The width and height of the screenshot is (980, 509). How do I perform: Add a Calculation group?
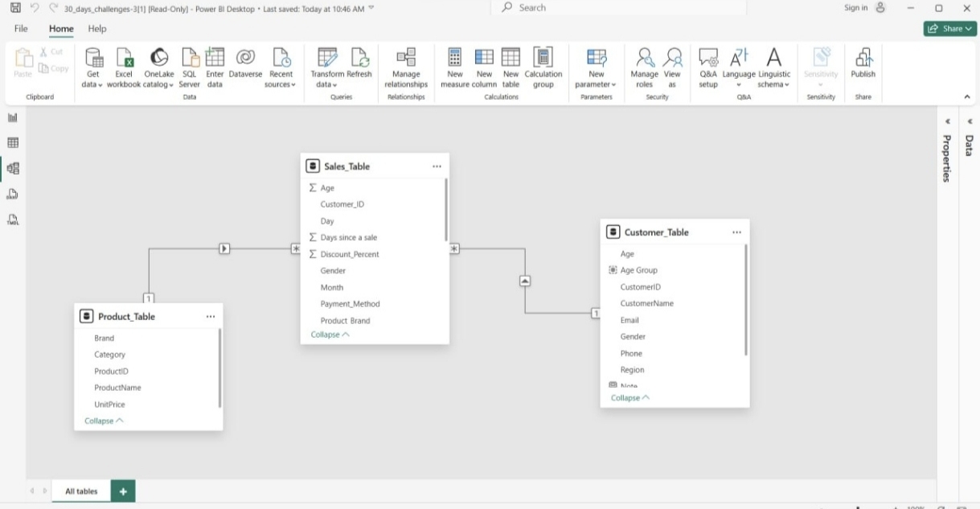coord(543,68)
